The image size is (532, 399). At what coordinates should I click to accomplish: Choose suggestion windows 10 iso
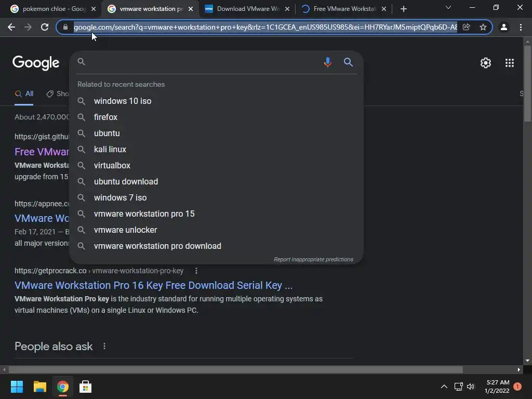point(217,101)
